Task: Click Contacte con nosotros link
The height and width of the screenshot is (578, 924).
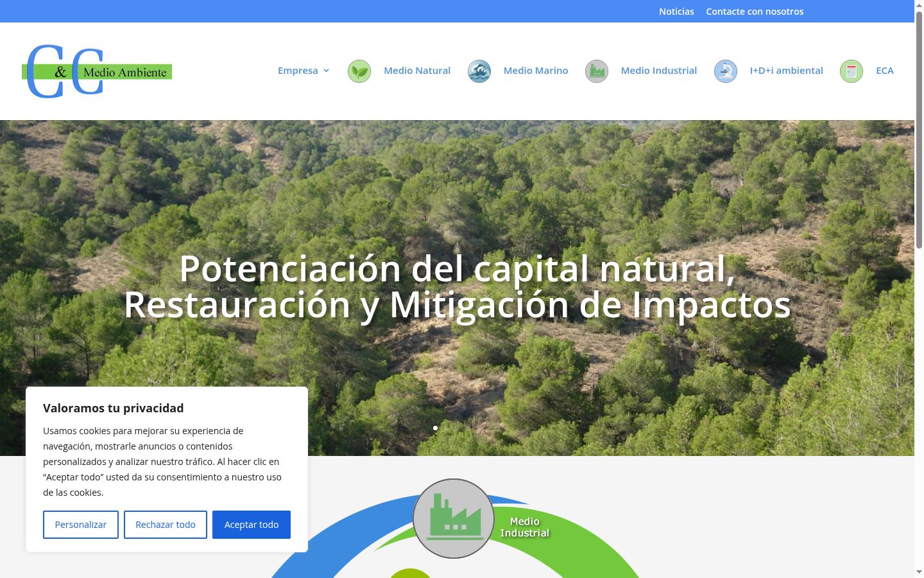Action: pos(755,12)
